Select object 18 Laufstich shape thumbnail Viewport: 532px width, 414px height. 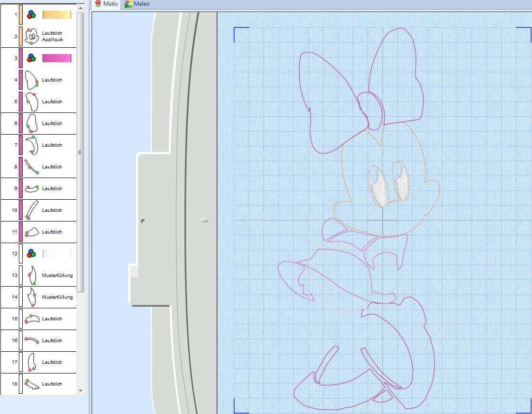point(31,384)
